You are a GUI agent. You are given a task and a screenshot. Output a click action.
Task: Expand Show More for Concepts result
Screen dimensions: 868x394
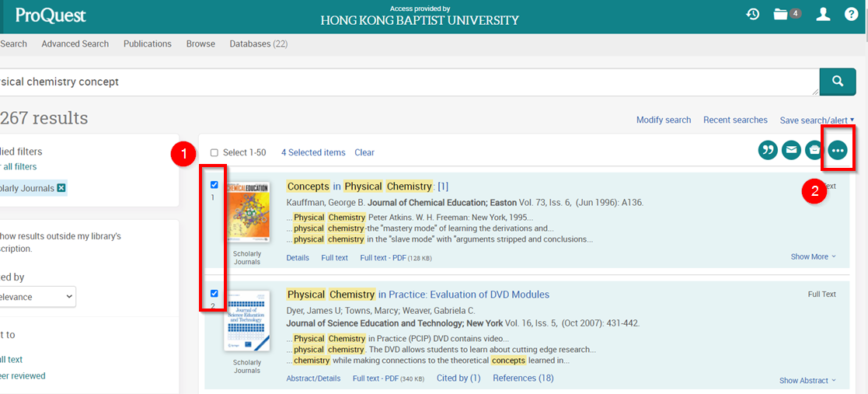(x=813, y=256)
